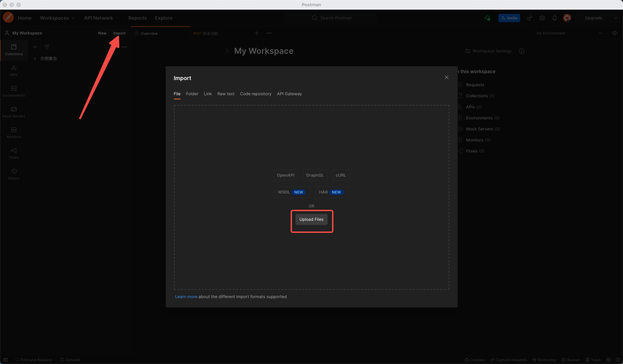The width and height of the screenshot is (623, 364).
Task: Open the History sidebar panel
Action: coord(14,174)
